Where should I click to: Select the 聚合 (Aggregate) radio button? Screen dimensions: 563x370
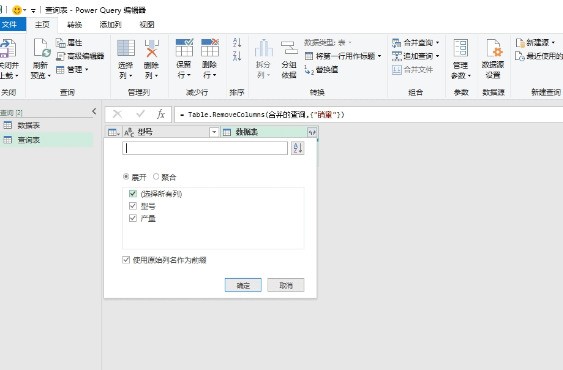pyautogui.click(x=156, y=177)
